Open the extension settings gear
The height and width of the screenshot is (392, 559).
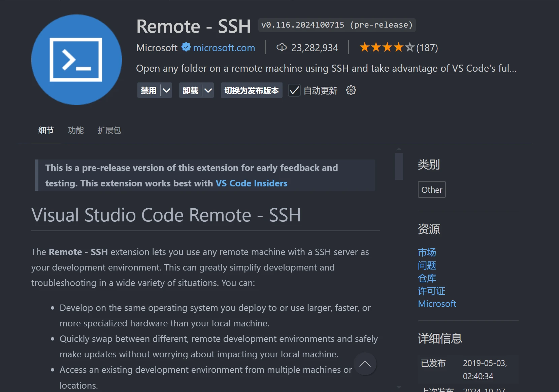[351, 90]
